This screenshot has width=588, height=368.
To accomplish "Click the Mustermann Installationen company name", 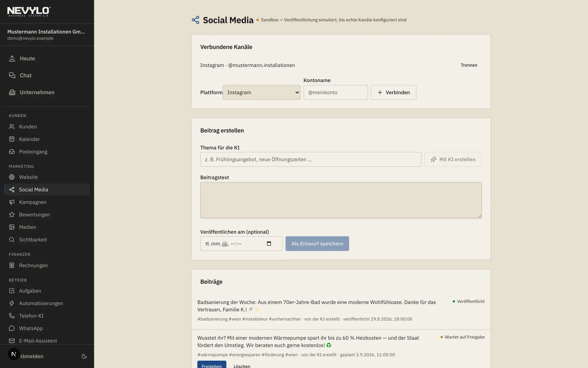I will pyautogui.click(x=46, y=32).
